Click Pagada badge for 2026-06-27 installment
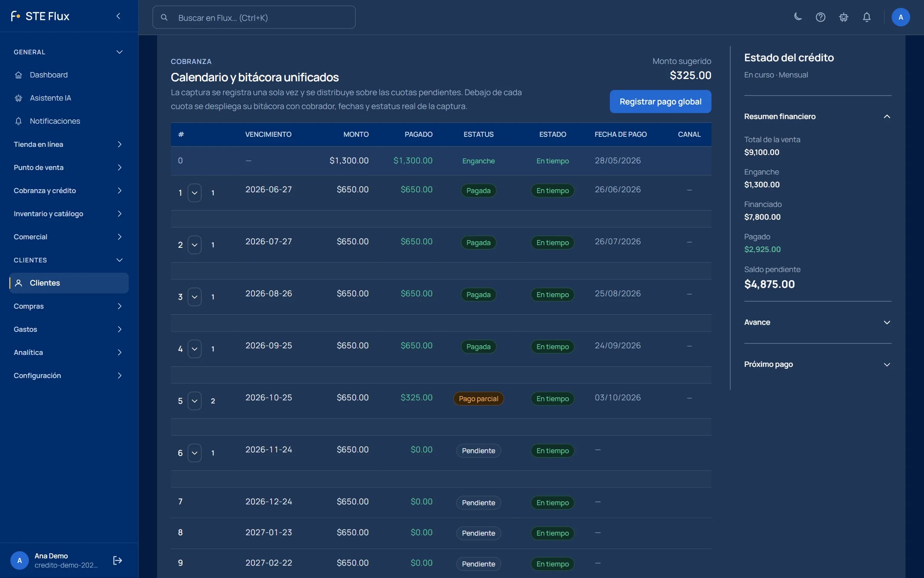 tap(479, 190)
